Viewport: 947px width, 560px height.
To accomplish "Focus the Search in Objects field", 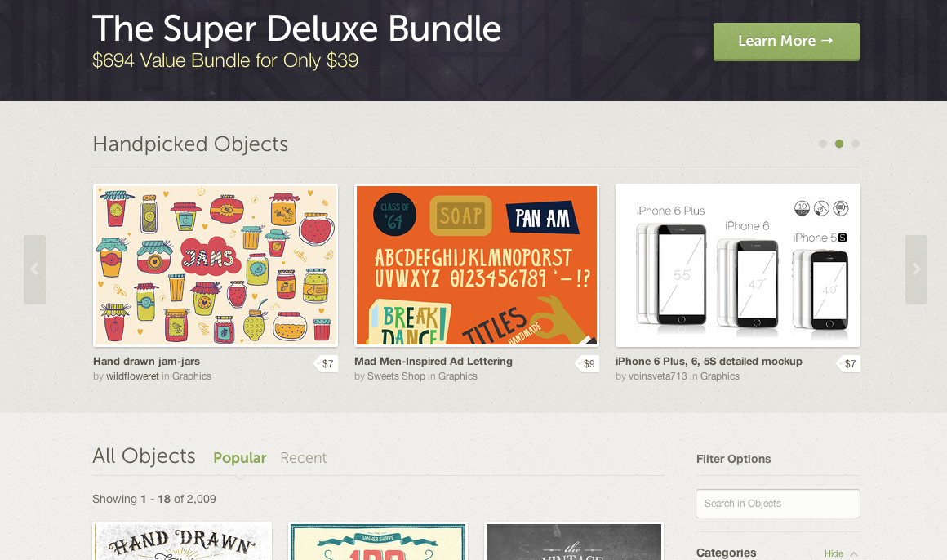I will coord(778,503).
